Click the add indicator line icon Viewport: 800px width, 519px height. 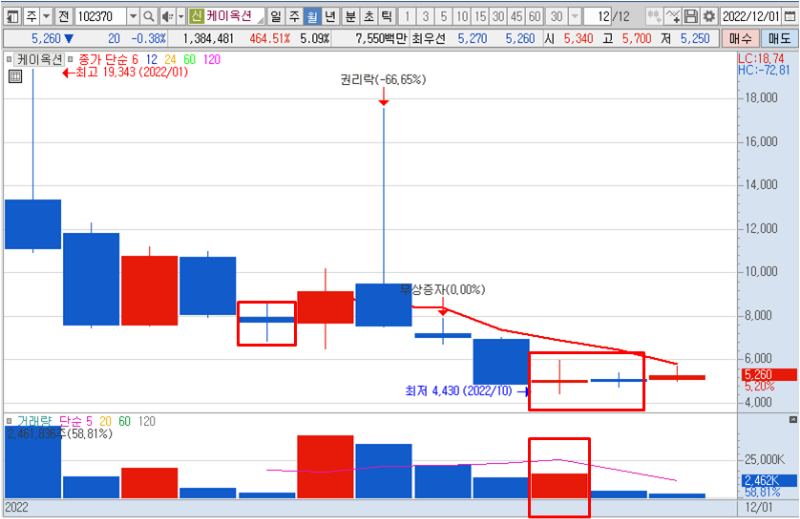pyautogui.click(x=672, y=17)
